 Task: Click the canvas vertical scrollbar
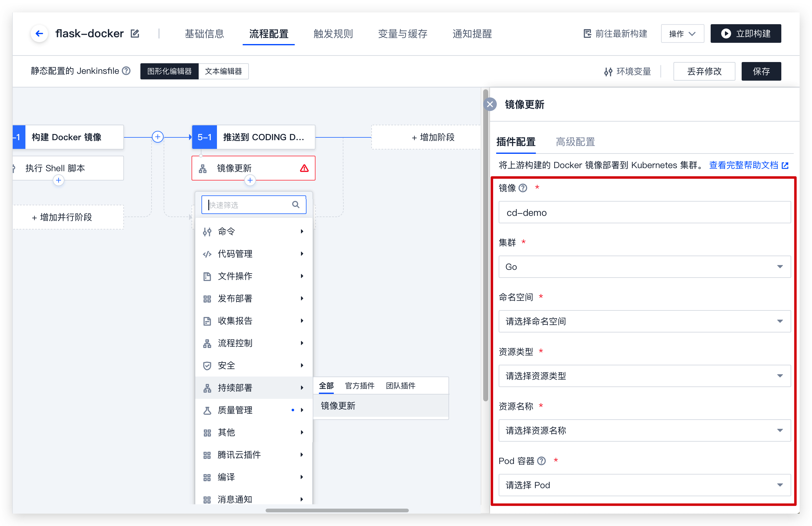click(x=485, y=245)
